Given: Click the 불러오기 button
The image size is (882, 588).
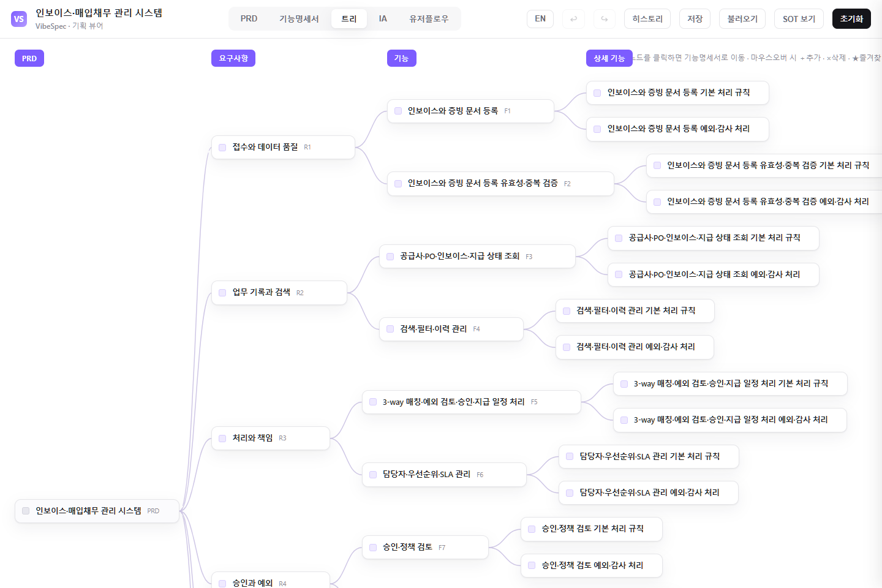Looking at the screenshot, I should [x=742, y=19].
